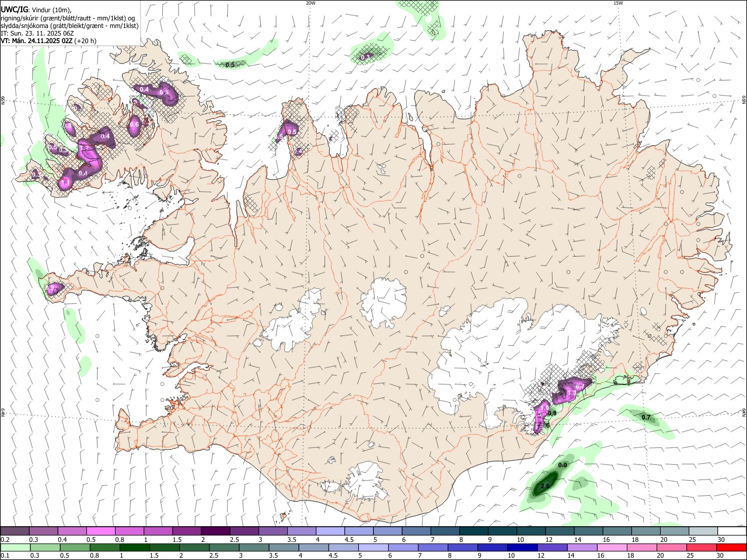The image size is (747, 560).
Task: Pick snow-scale swatch between 0.3 and 0.4
Action: point(43,531)
